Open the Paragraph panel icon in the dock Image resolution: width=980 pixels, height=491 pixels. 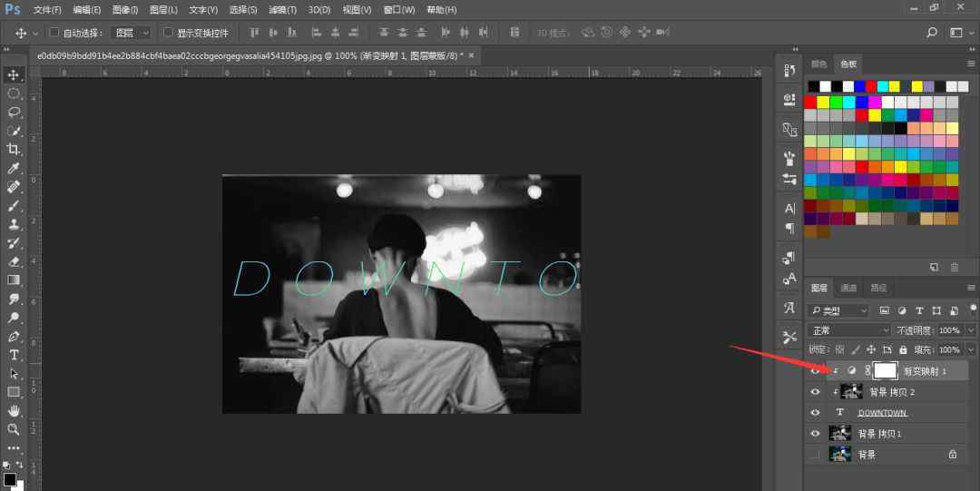(789, 229)
